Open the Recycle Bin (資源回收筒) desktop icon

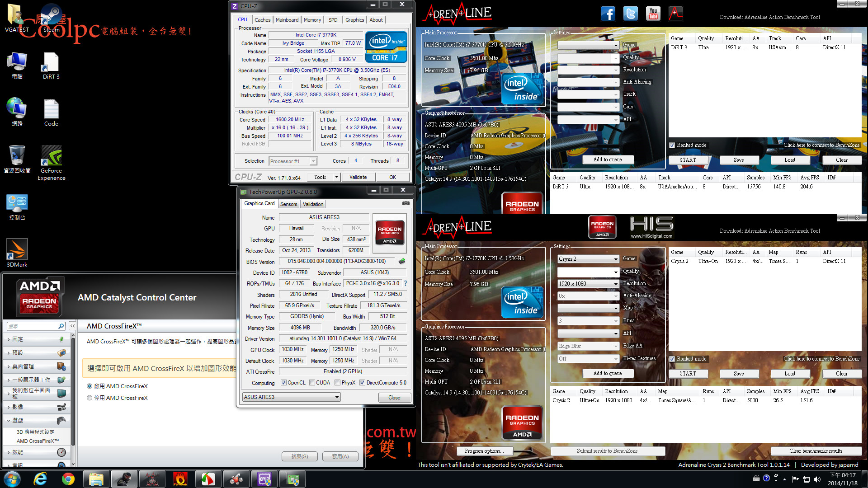(x=17, y=159)
